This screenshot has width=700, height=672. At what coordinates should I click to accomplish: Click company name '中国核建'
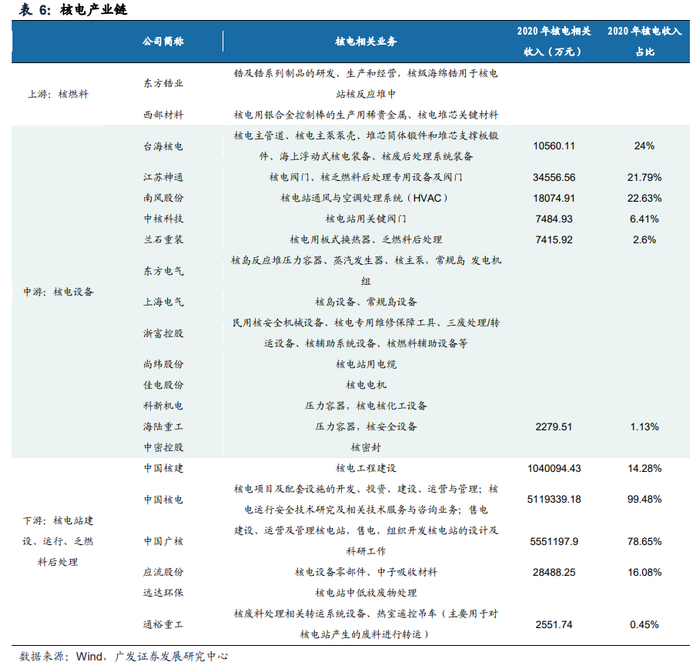(x=163, y=468)
